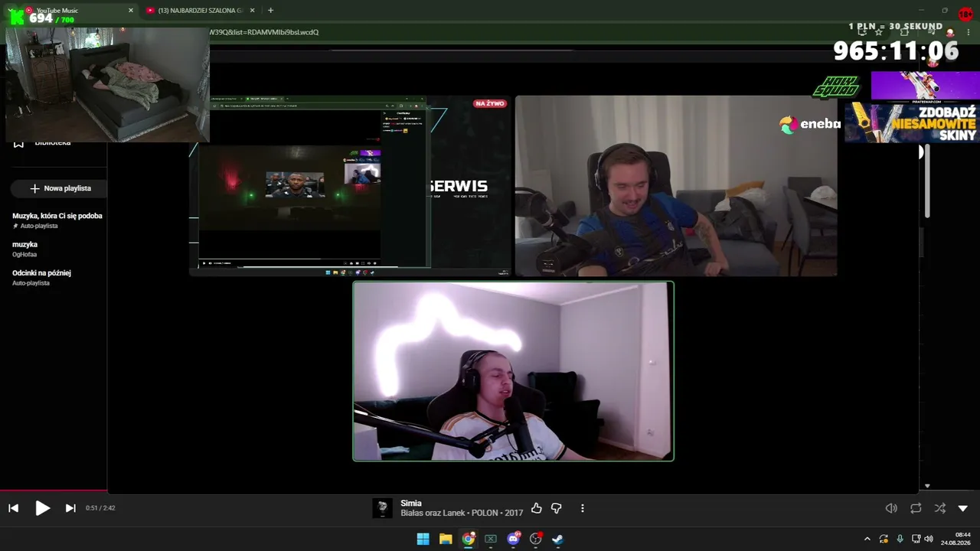Screen dimensions: 980x551
Task: Click the microphone icon in system tray
Action: [x=900, y=539]
